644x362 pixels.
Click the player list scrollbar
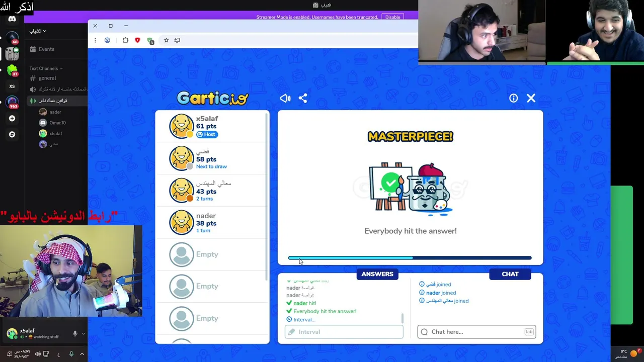pyautogui.click(x=267, y=196)
